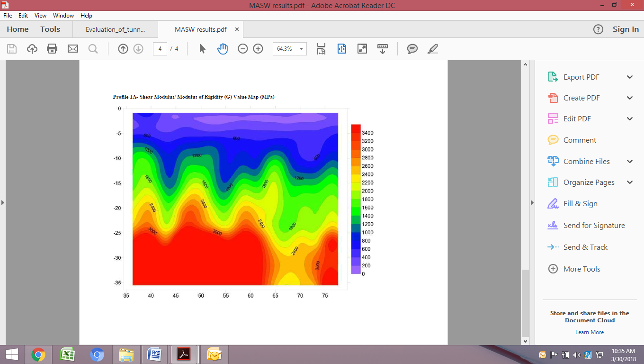Open Excel from the Windows taskbar
This screenshot has height=364, width=644.
click(x=68, y=355)
